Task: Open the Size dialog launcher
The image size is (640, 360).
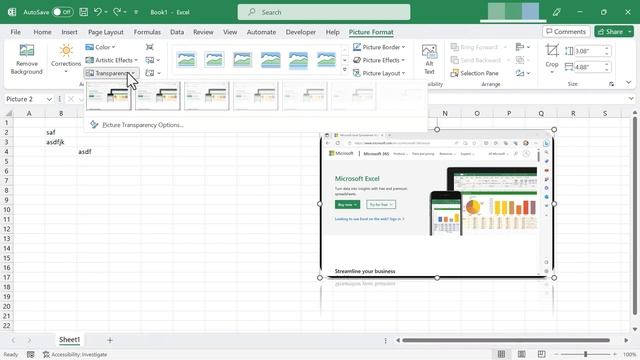Action: coord(611,84)
